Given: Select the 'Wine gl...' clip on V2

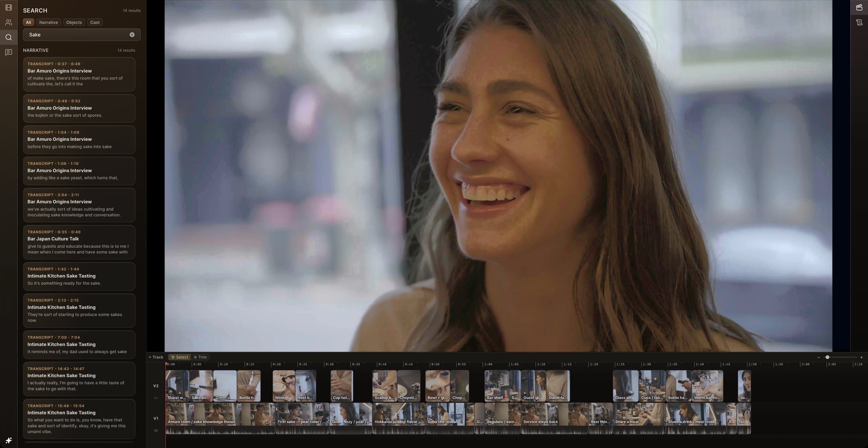Looking at the screenshot, I should click(x=284, y=385).
